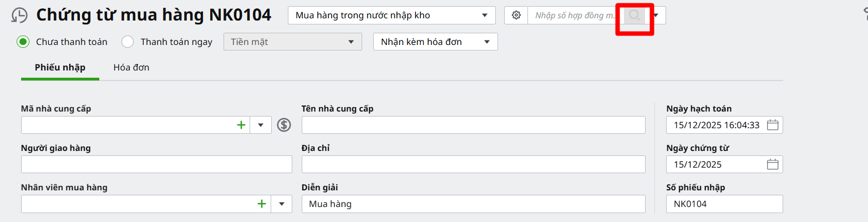The image size is (868, 222).
Task: Expand the Nhân viên mua hàng dropdown arrow
Action: pos(281,204)
